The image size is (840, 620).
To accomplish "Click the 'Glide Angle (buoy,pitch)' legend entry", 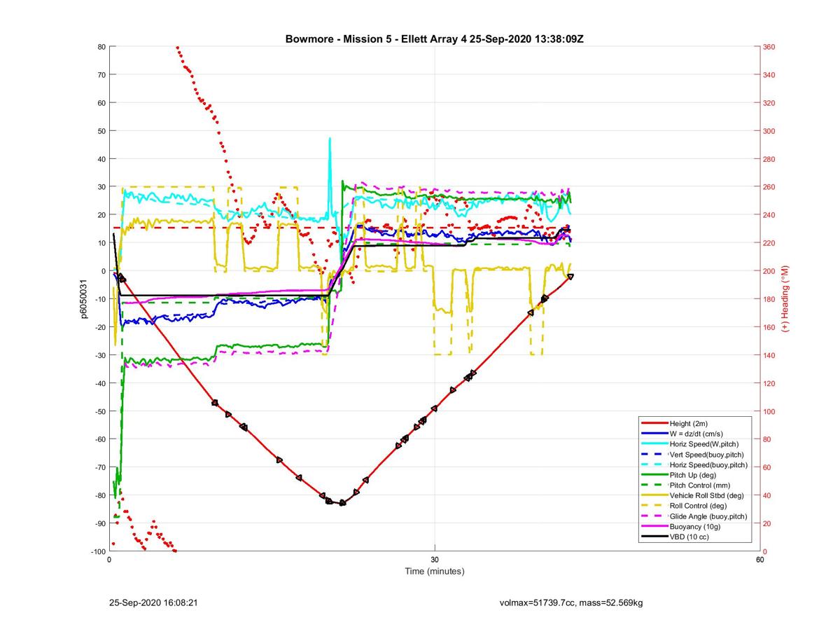I will click(x=695, y=516).
